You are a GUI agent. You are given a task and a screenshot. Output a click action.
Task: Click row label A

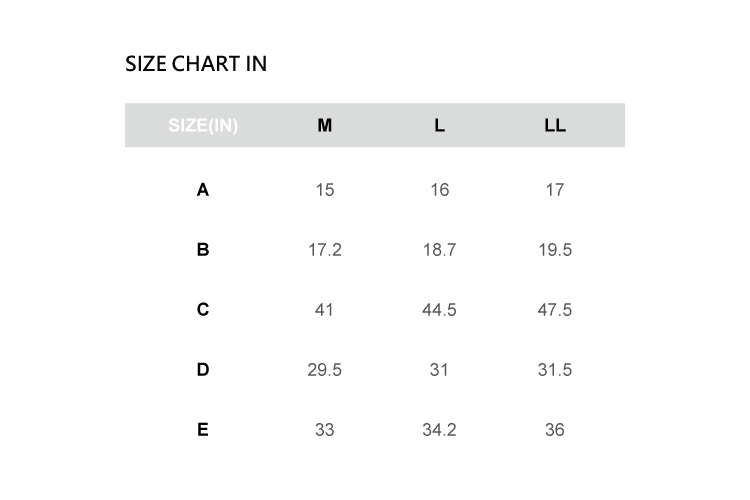point(203,189)
